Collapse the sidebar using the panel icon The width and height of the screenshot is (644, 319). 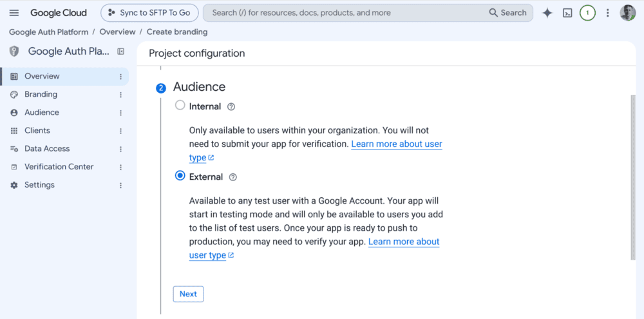[x=120, y=52]
